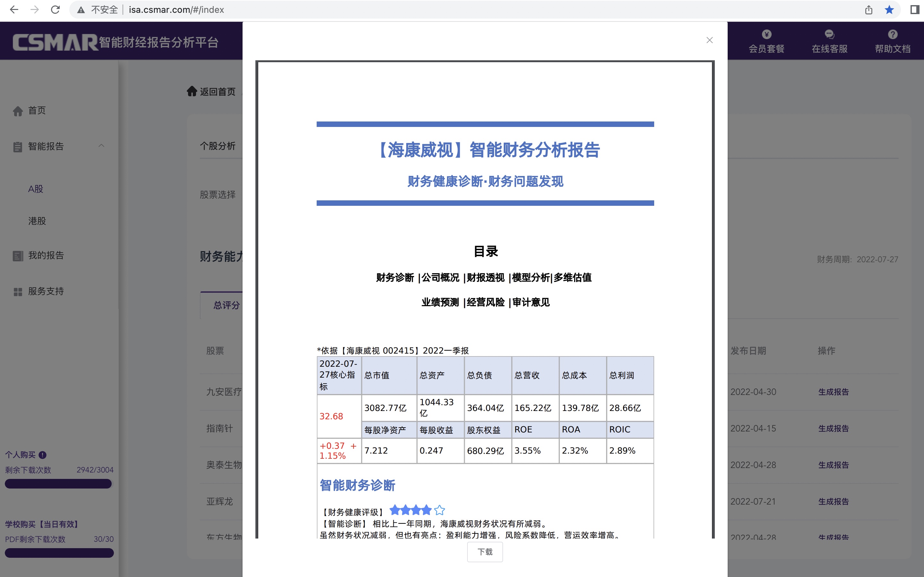924x577 pixels.
Task: Bookmark the page with the star icon
Action: 890,10
